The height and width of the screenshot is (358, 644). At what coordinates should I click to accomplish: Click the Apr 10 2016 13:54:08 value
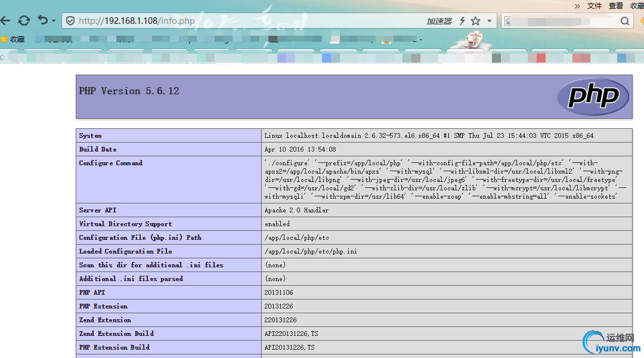pos(300,149)
